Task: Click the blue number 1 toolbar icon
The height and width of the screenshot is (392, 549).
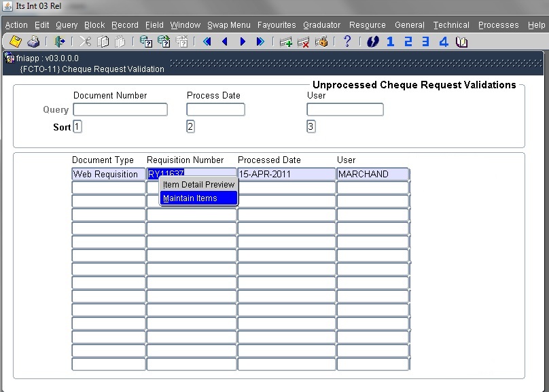Action: tap(390, 41)
